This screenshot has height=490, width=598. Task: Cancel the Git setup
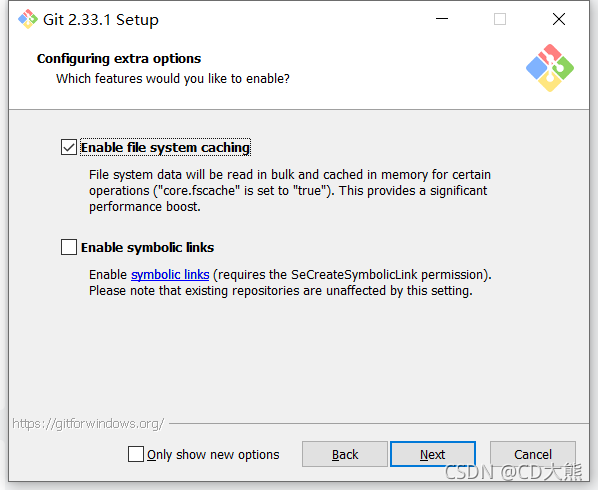[533, 454]
